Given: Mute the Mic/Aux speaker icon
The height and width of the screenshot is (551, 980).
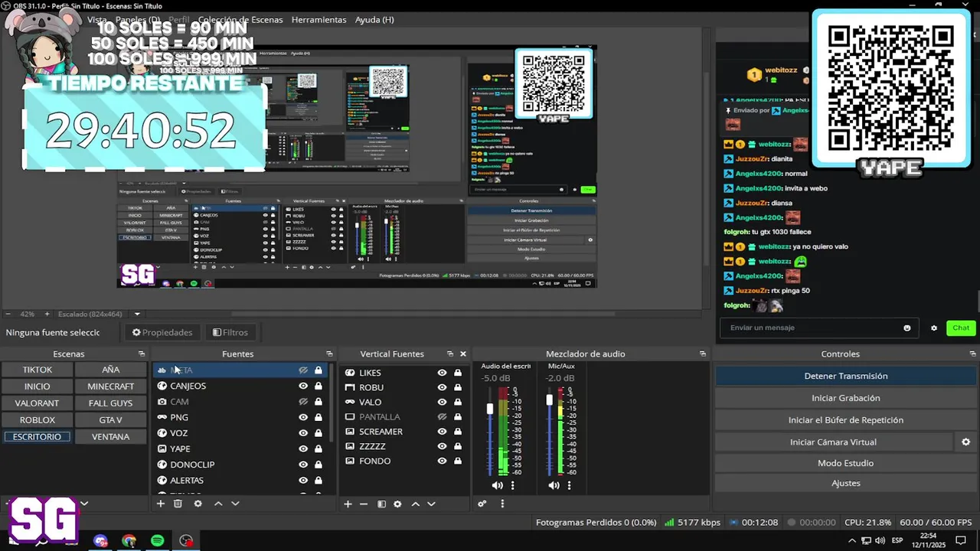Looking at the screenshot, I should [554, 485].
